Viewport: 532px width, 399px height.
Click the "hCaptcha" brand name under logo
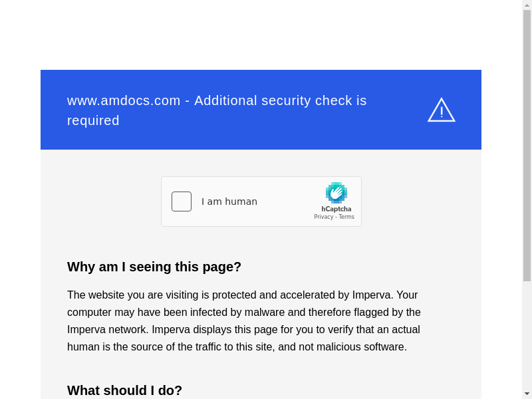coord(336,209)
